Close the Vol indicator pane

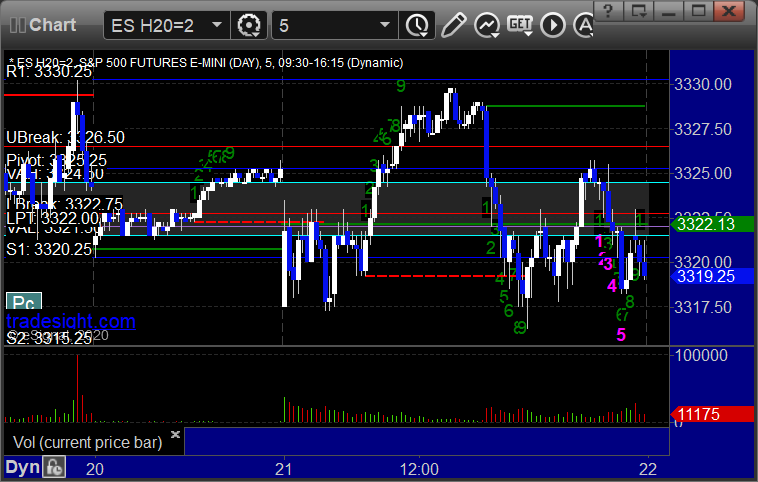(x=175, y=434)
